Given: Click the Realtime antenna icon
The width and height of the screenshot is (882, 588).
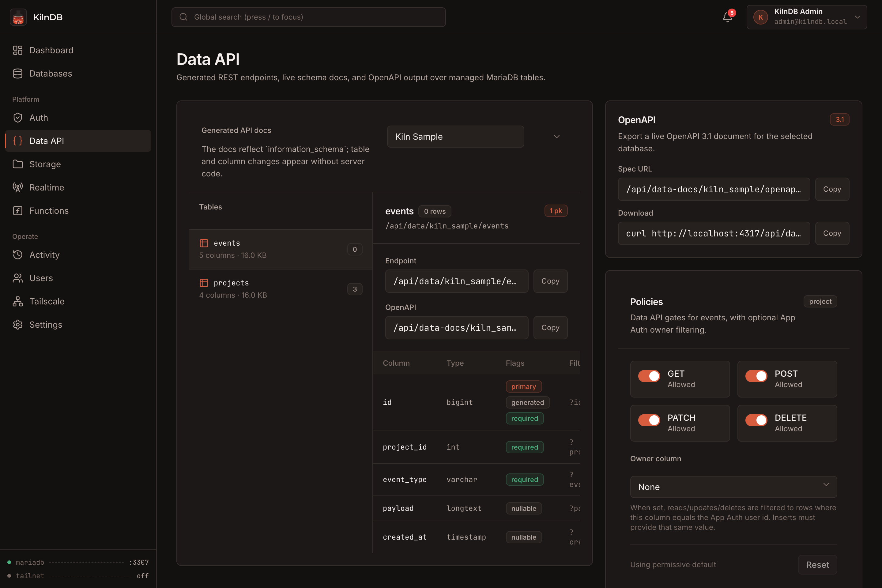Looking at the screenshot, I should pyautogui.click(x=18, y=187).
